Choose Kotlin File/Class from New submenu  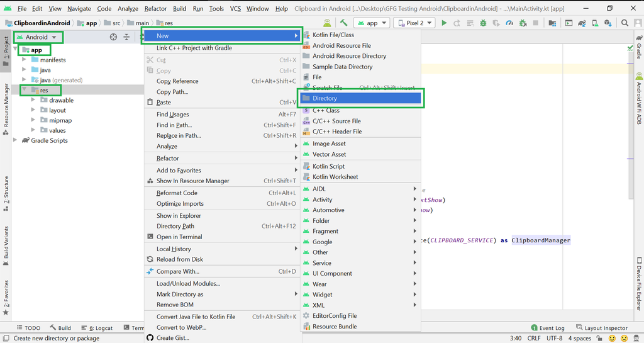pyautogui.click(x=333, y=35)
